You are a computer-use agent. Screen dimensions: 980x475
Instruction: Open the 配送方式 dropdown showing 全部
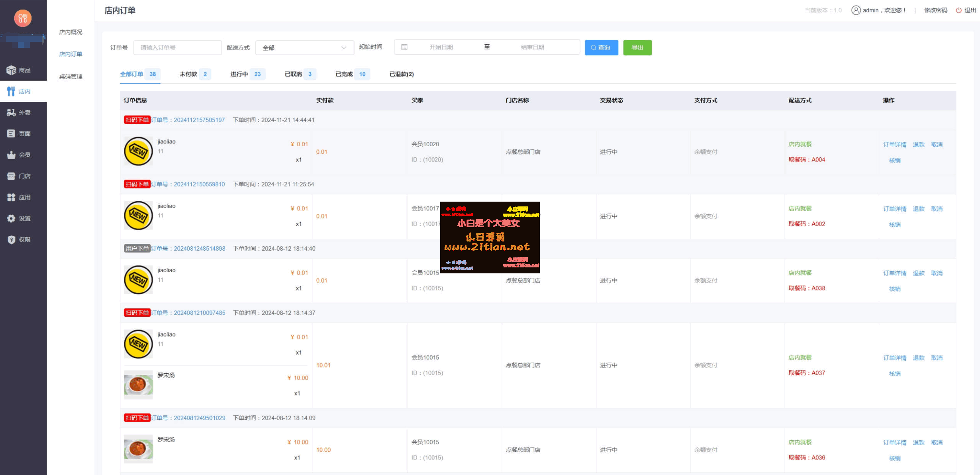tap(305, 47)
